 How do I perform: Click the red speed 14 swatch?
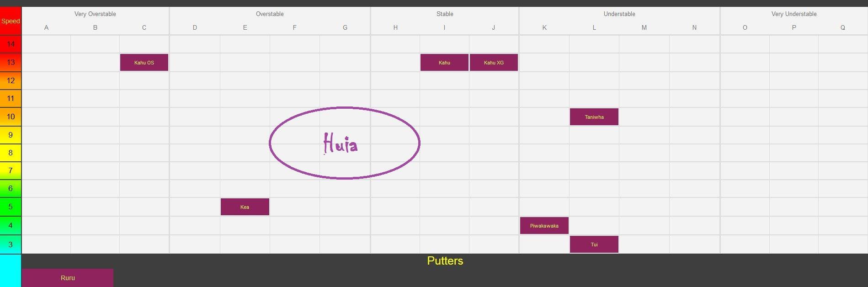[x=11, y=44]
